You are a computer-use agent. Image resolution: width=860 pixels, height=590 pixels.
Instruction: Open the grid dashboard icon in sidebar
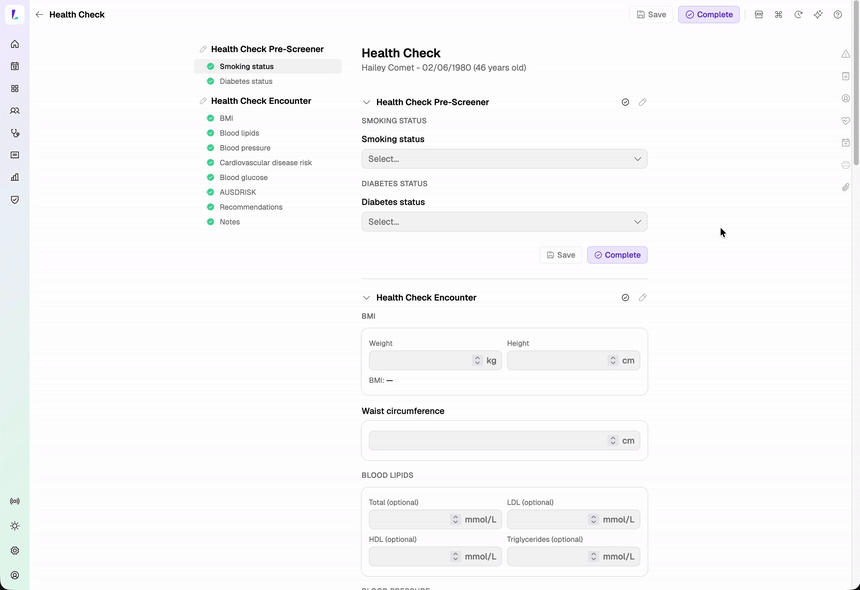pos(15,88)
